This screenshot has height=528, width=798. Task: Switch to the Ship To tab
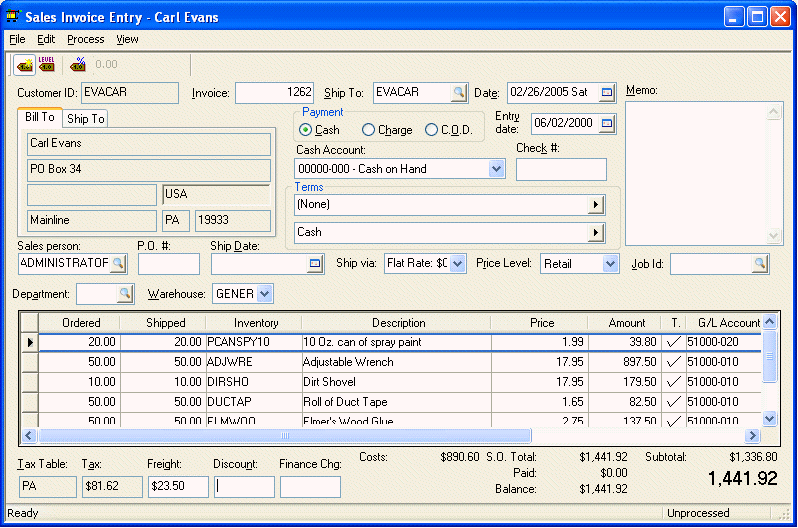click(x=86, y=119)
